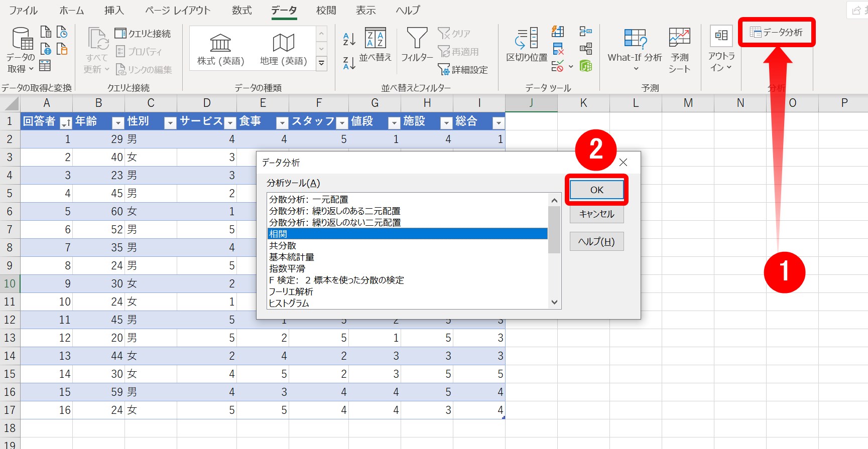Click the column J header

tap(531, 103)
